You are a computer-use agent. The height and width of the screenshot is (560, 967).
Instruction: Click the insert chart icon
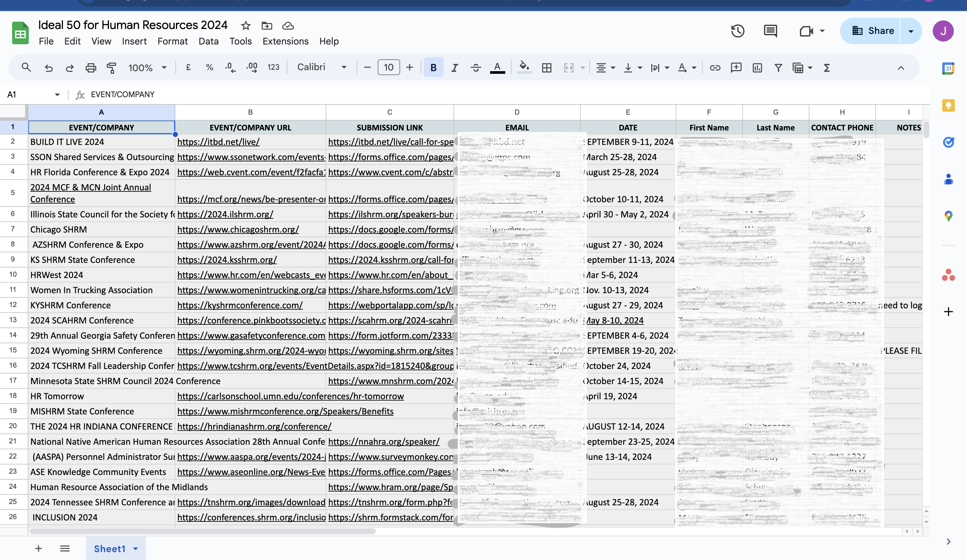(x=757, y=68)
